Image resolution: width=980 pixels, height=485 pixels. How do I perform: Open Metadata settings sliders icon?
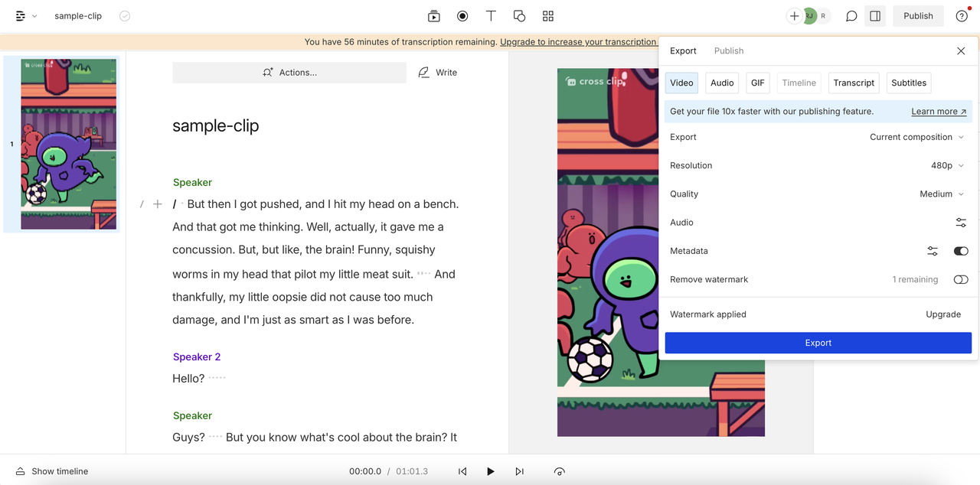(933, 251)
